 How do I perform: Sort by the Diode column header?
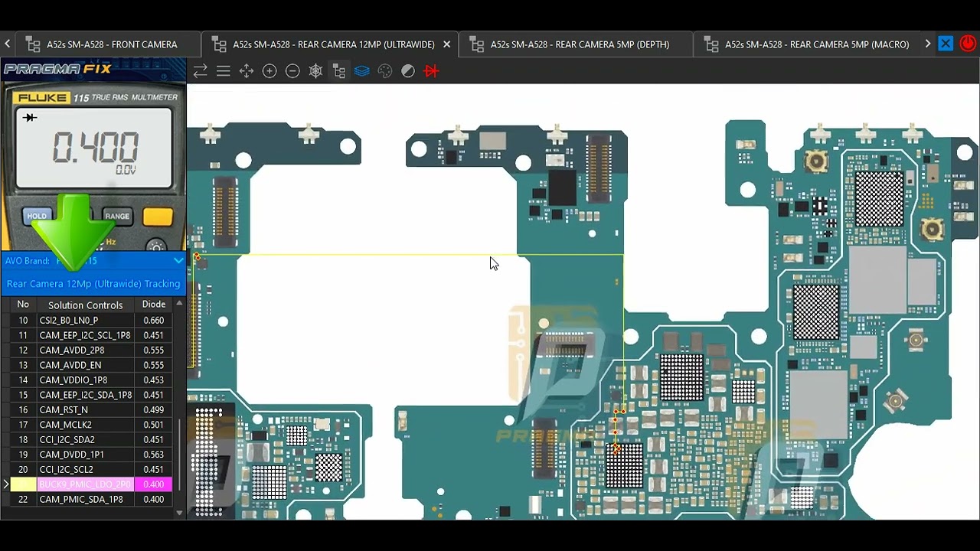click(x=153, y=305)
